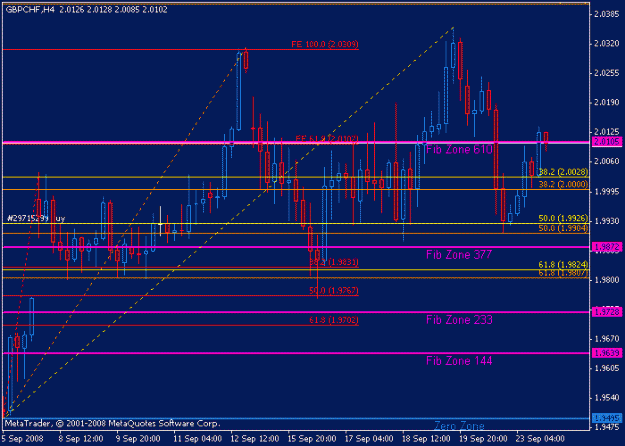Viewport: 625px width, 446px height.
Task: Click the 9 Sep 20:00 time label
Action: [138, 439]
